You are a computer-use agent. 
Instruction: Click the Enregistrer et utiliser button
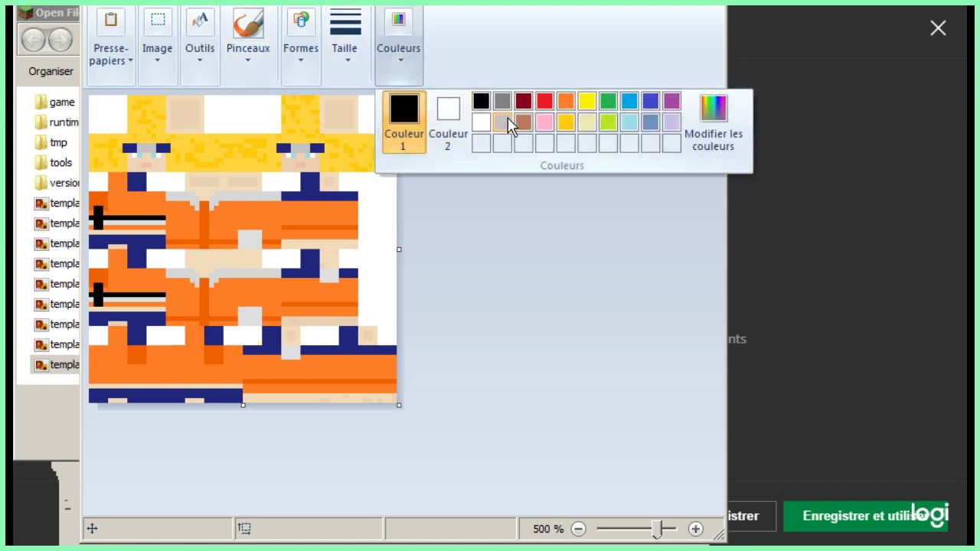(x=865, y=516)
